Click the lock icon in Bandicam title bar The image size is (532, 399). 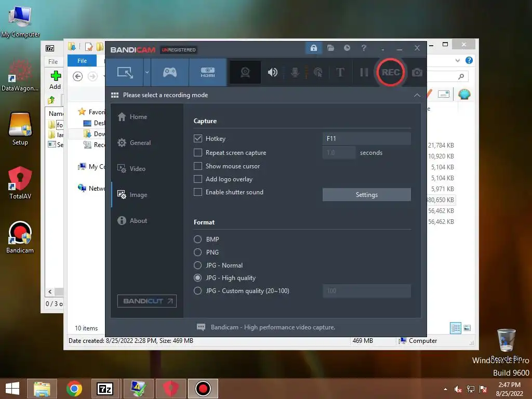313,48
